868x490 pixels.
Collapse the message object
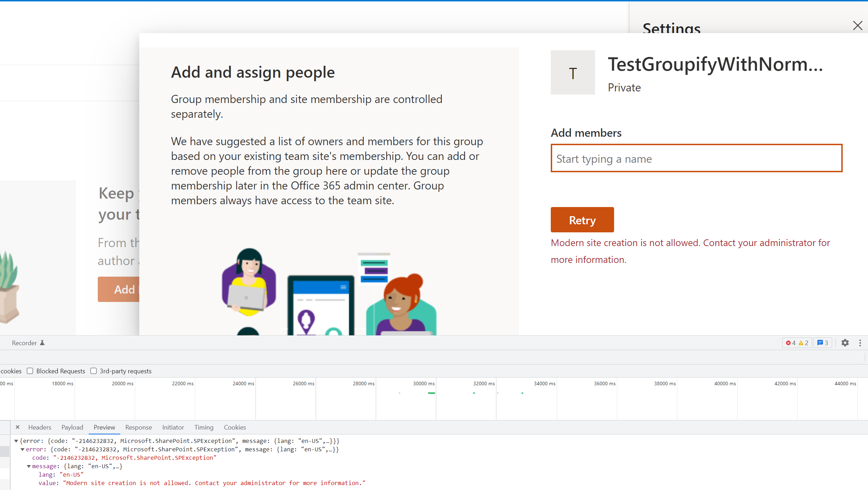point(29,466)
